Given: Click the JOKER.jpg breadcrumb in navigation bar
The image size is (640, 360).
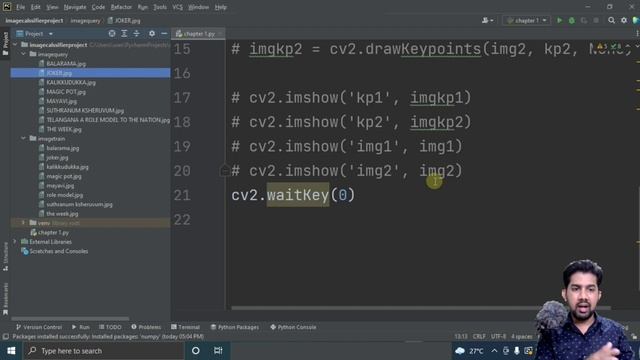Looking at the screenshot, I should click(124, 20).
